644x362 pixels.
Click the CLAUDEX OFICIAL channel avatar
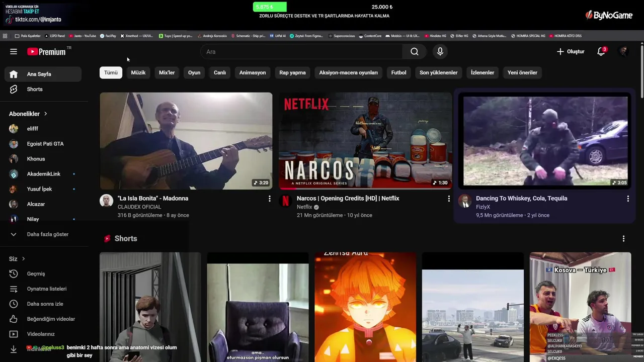point(106,201)
